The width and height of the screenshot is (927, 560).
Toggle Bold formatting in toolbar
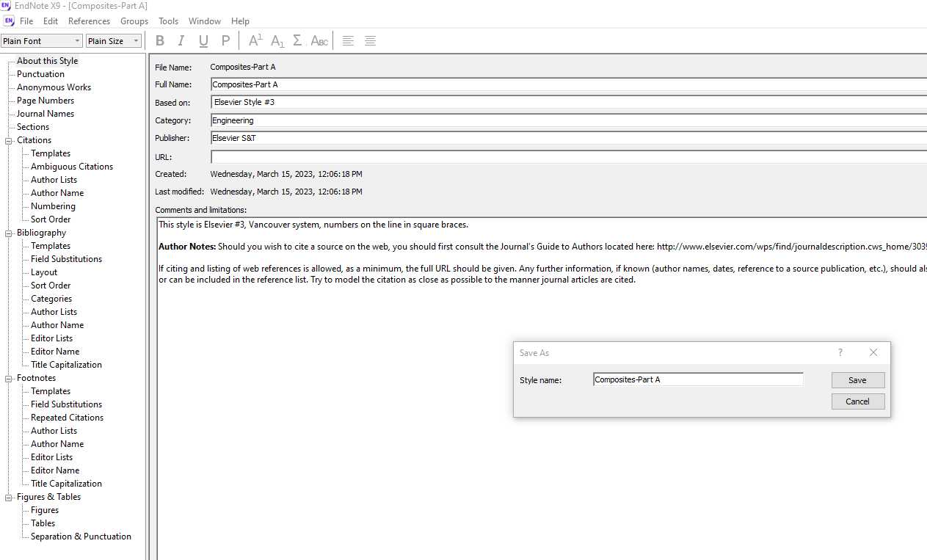coord(160,41)
